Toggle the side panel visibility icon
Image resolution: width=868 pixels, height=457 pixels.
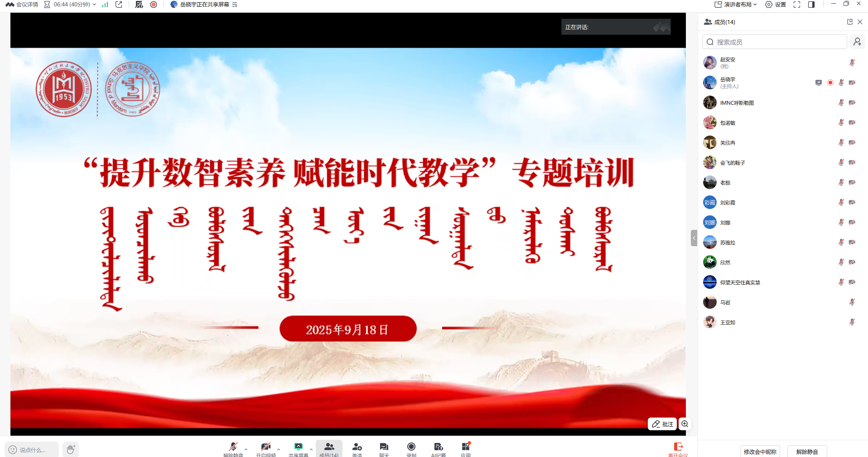(x=811, y=5)
